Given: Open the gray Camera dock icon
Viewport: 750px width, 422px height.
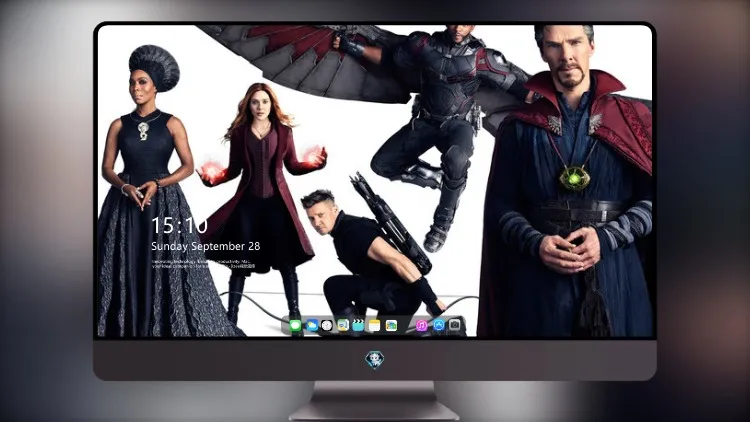Looking at the screenshot, I should pos(454,326).
